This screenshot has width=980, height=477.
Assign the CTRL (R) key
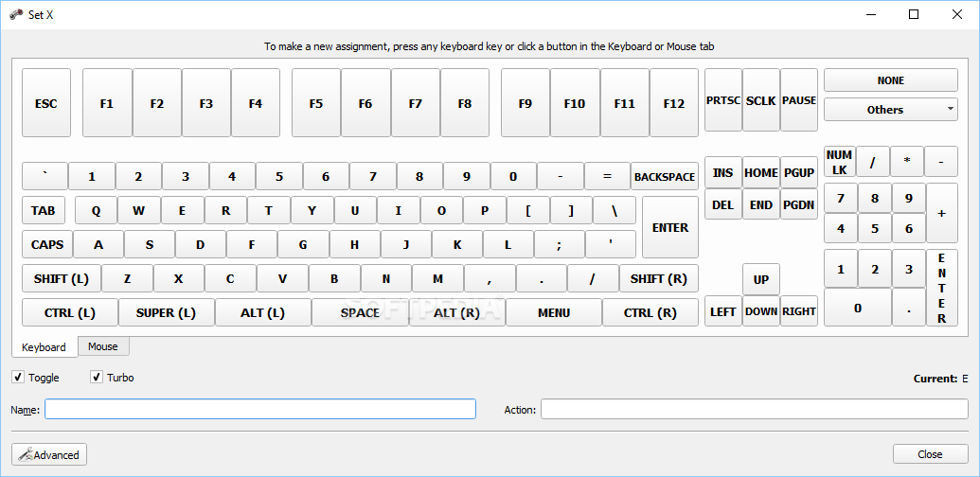coord(650,313)
